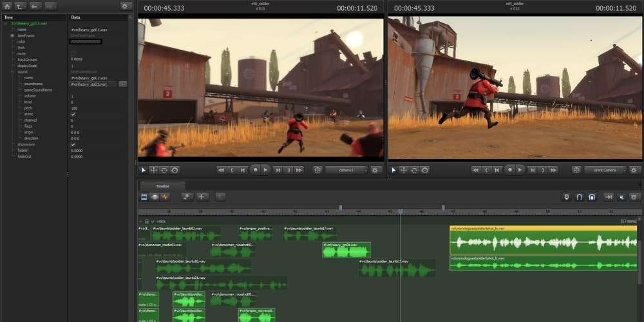Jump to previous clip in primary viewport
The image size is (644, 322).
232,170
